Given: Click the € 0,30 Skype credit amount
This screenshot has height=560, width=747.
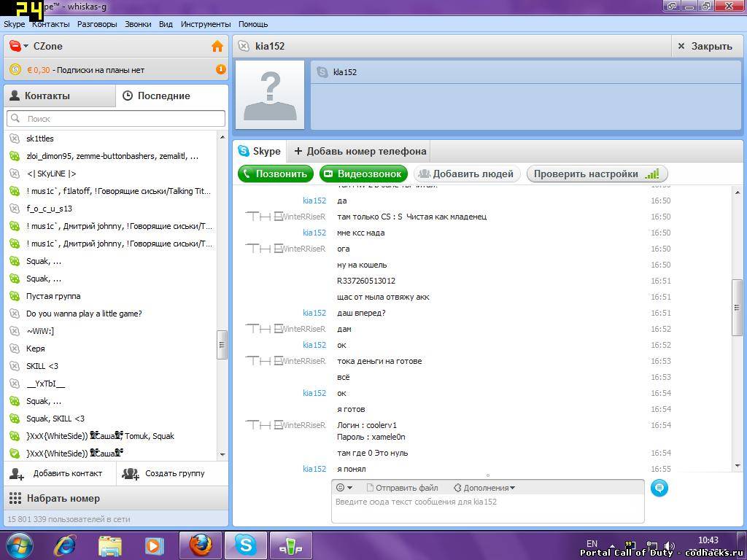Looking at the screenshot, I should (x=38, y=70).
